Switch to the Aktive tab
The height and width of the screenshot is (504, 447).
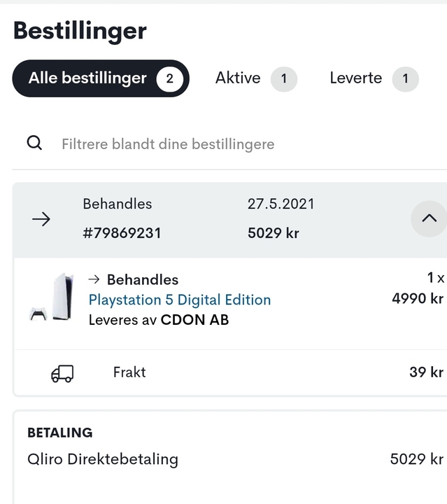coord(238,78)
